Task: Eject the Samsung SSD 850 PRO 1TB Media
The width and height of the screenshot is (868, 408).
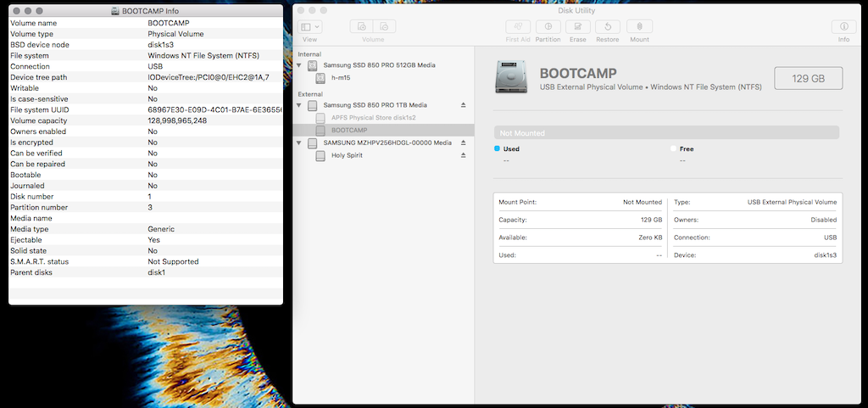Action: click(464, 105)
